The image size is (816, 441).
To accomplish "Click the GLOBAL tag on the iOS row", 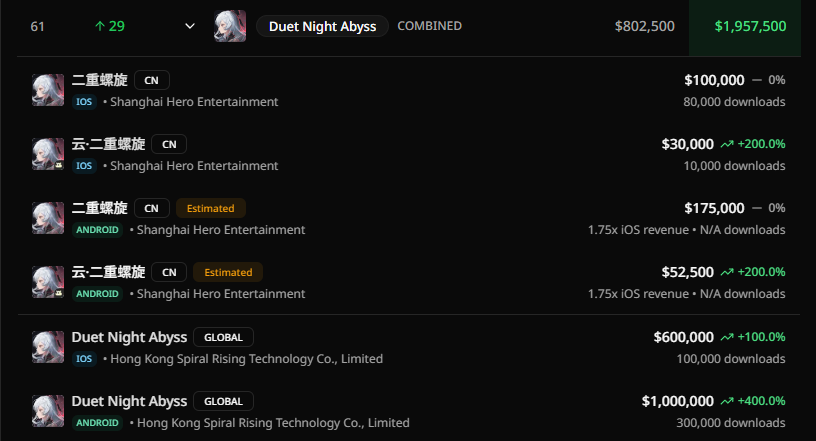I will 223,337.
